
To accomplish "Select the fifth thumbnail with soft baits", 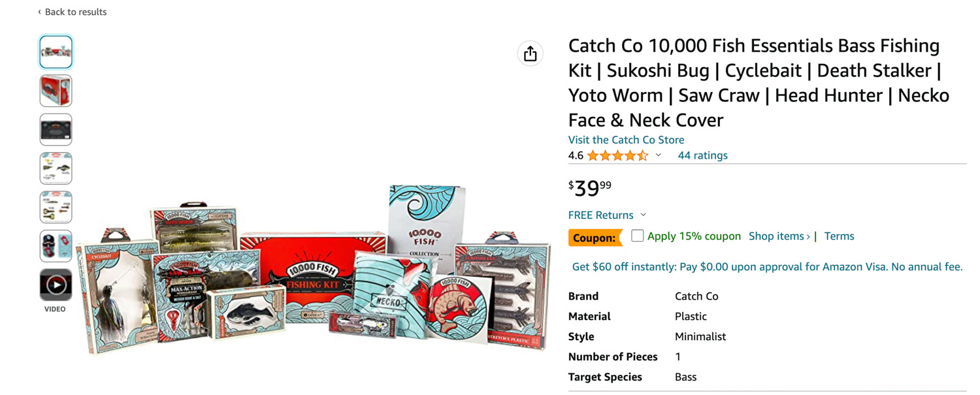I will click(x=56, y=207).
